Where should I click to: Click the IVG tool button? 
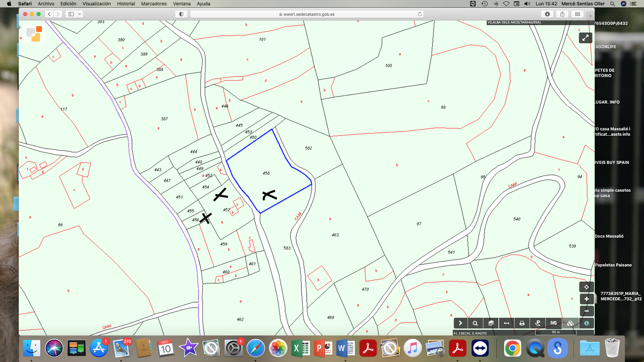coord(553,323)
